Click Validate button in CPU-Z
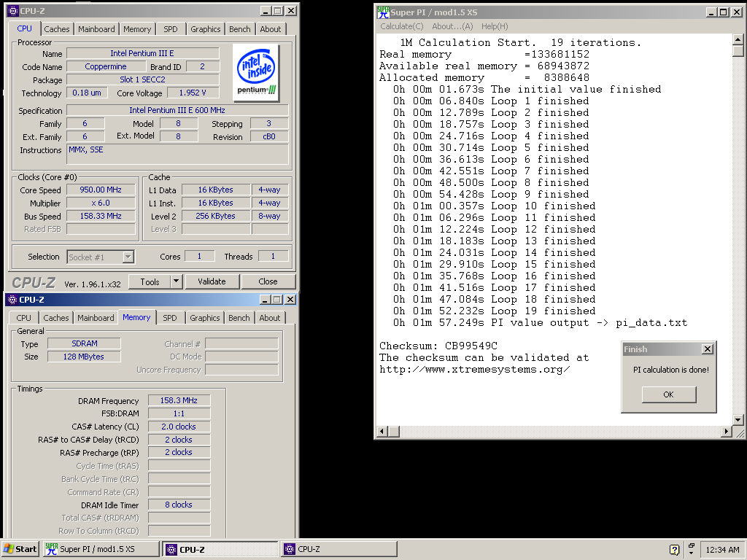747x560 pixels. tap(212, 281)
